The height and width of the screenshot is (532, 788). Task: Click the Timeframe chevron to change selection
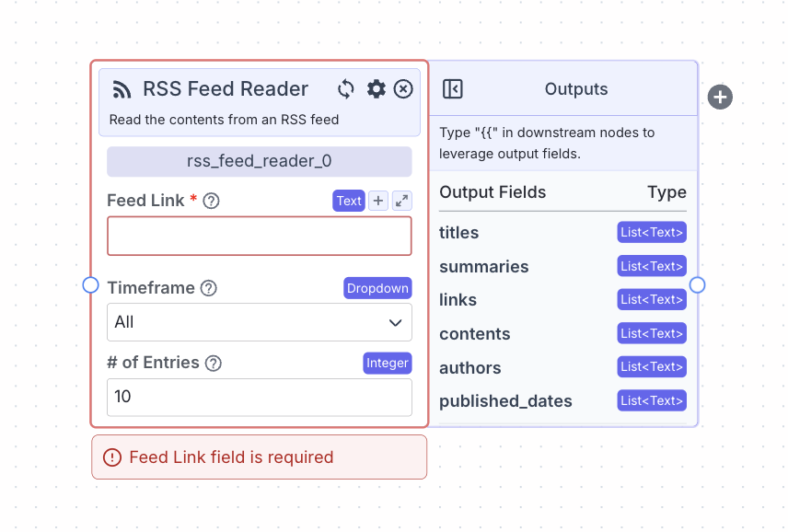pos(396,322)
